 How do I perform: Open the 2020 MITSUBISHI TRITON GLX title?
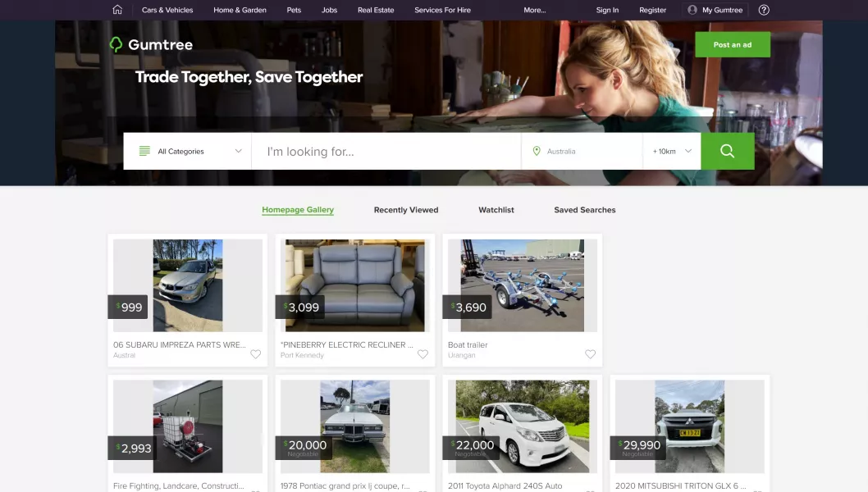(680, 486)
